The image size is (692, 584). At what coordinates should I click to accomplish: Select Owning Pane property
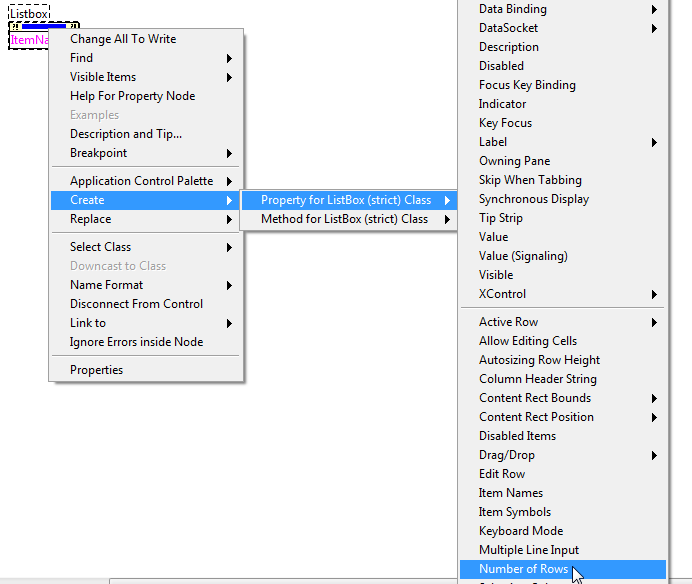coord(563,161)
